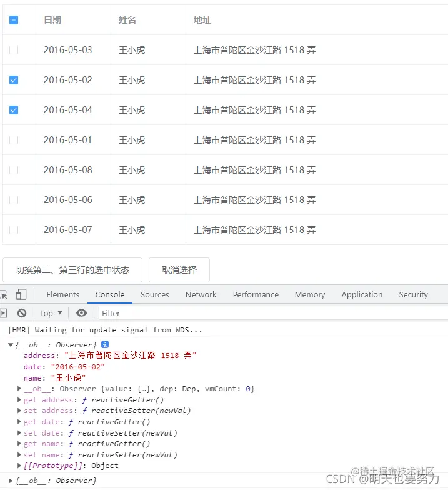448x490 pixels.
Task: Check the 2016-05-06 row checkbox
Action: (14, 200)
